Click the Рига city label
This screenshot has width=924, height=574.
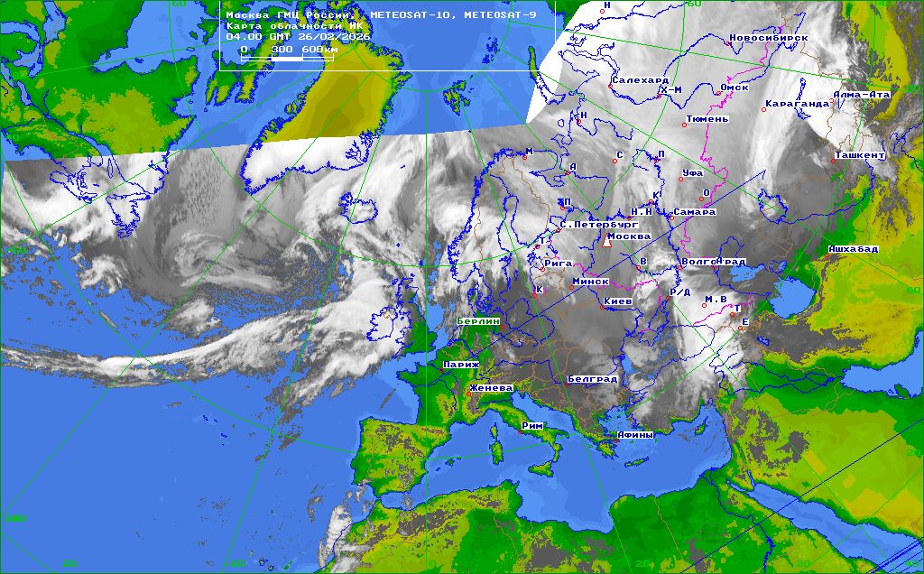pos(559,264)
